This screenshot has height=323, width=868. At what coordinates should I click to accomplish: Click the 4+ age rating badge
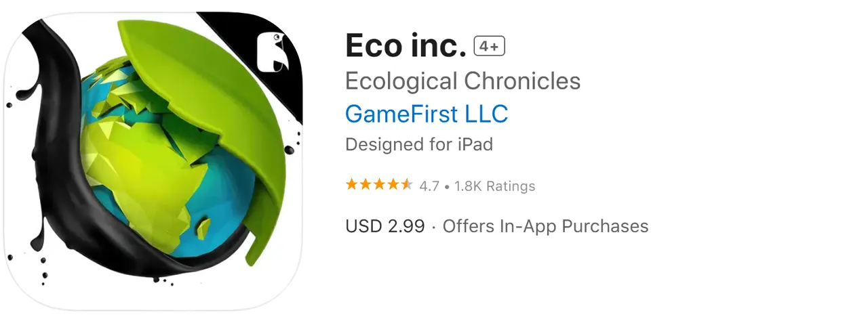(490, 46)
